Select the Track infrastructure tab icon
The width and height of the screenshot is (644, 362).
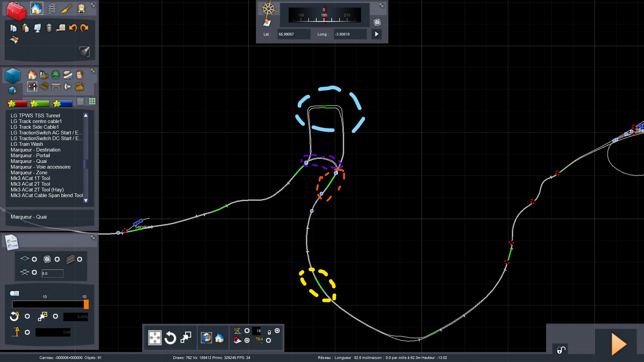(52, 9)
